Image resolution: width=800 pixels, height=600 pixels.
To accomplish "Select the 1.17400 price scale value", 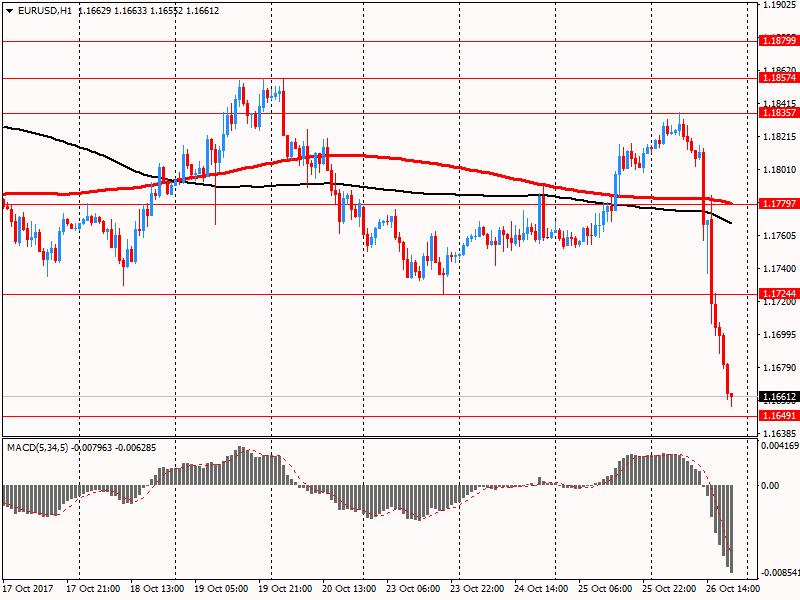I will click(x=780, y=269).
